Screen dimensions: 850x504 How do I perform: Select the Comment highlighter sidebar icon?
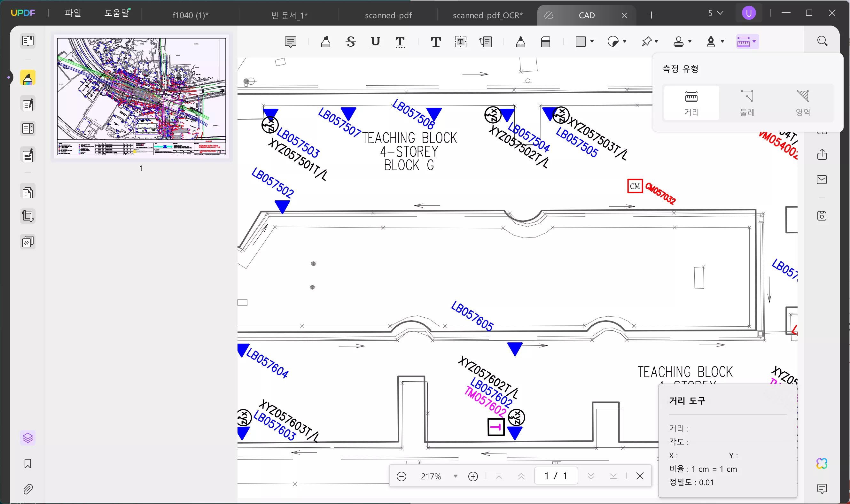click(x=28, y=78)
